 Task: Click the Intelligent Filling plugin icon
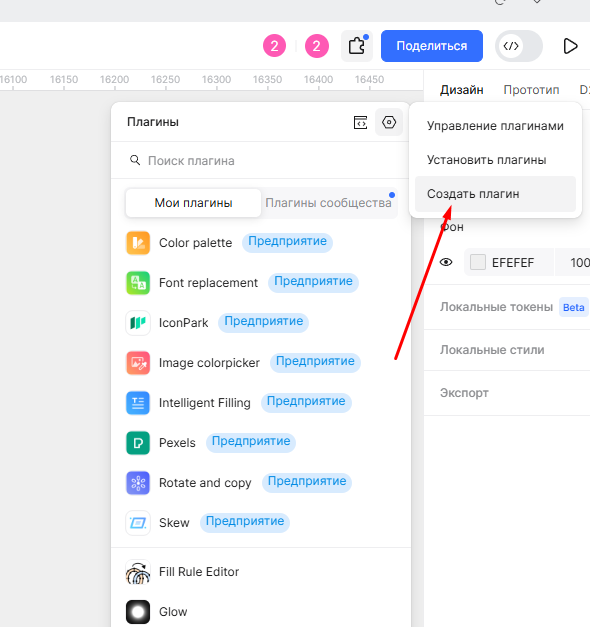[138, 403]
